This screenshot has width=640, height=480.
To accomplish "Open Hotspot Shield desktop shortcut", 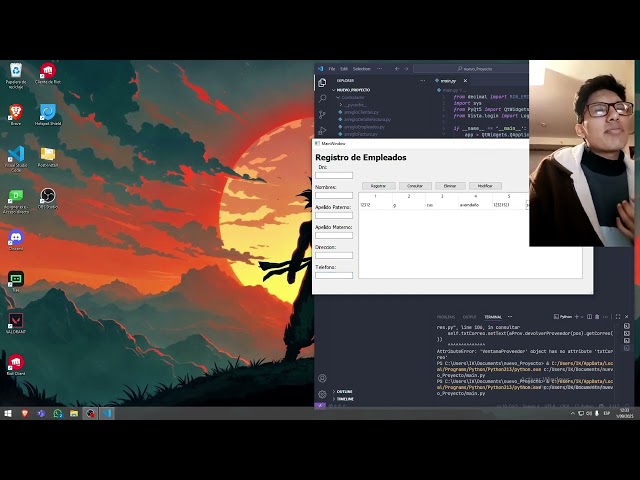I will (48, 115).
